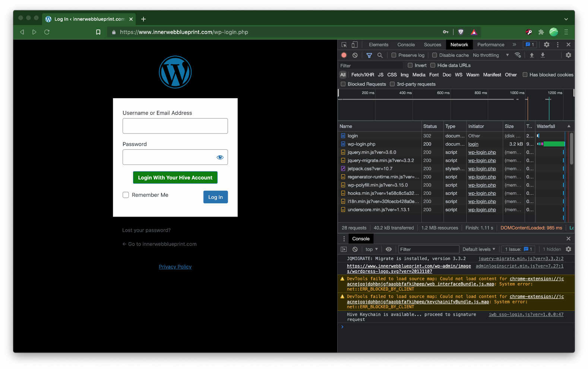Open console settings gear
Screen dimensions: 588x369
click(x=568, y=249)
